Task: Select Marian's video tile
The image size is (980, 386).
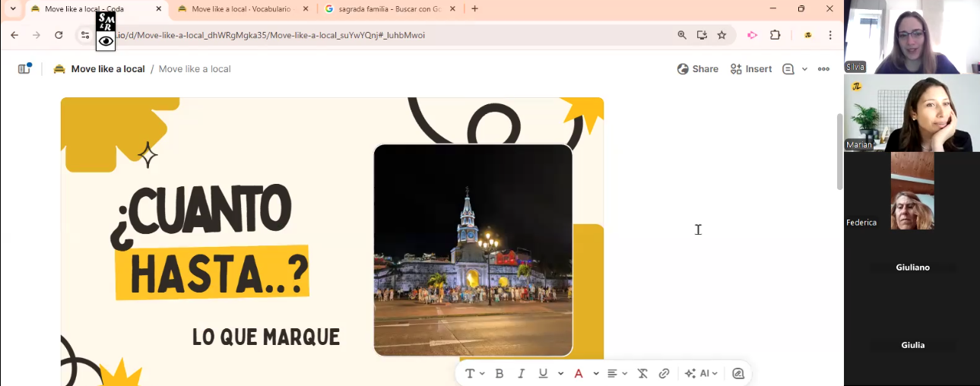Action: [x=912, y=113]
